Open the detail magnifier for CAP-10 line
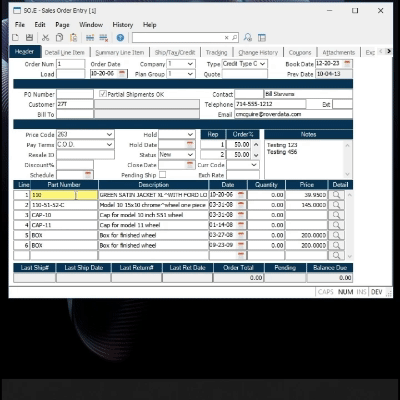 point(336,215)
